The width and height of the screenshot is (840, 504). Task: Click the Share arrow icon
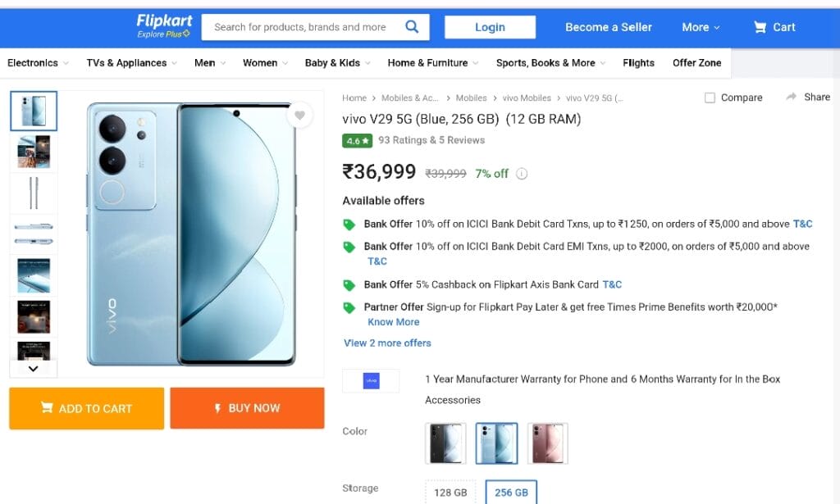tap(791, 97)
